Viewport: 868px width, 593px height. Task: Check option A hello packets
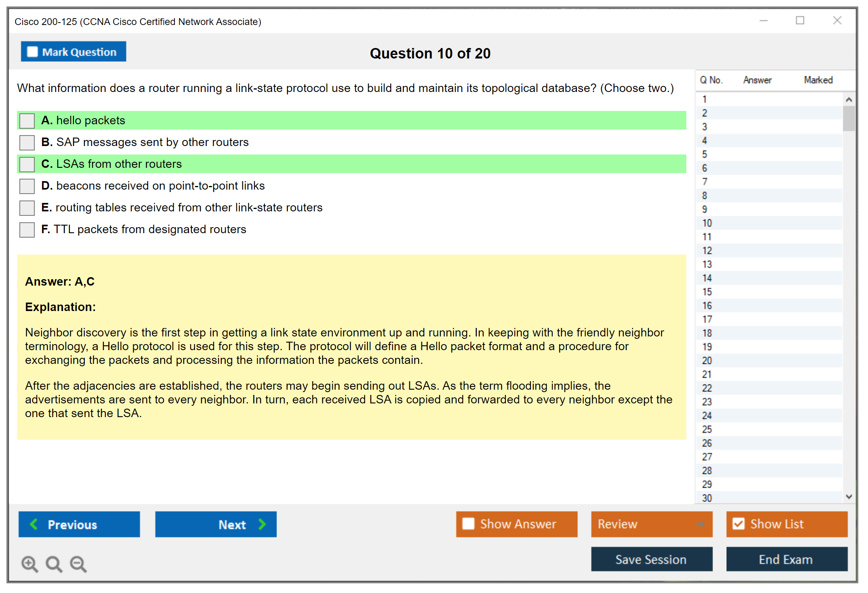[x=27, y=121]
